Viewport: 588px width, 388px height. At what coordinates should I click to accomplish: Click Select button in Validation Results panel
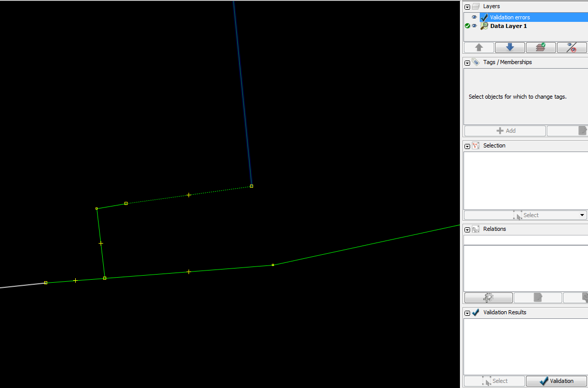(494, 381)
